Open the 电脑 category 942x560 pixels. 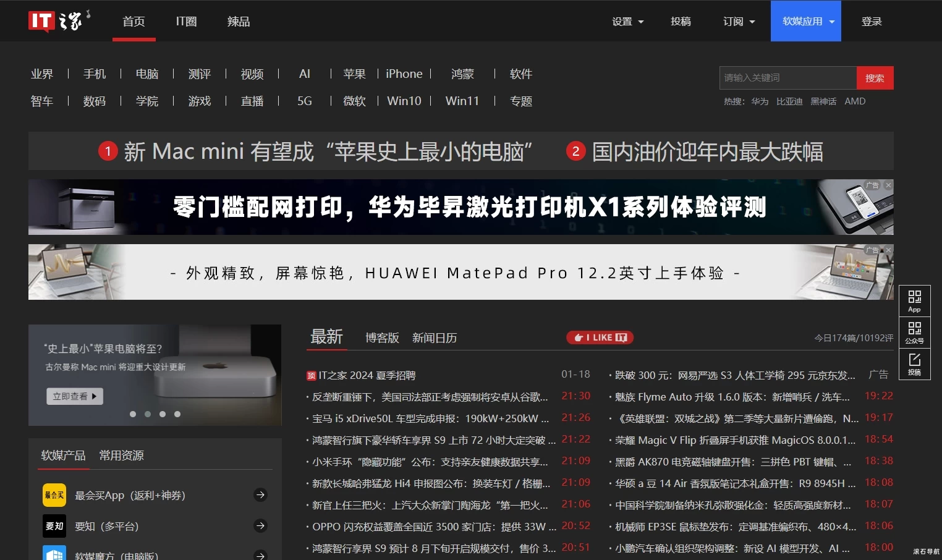[147, 74]
